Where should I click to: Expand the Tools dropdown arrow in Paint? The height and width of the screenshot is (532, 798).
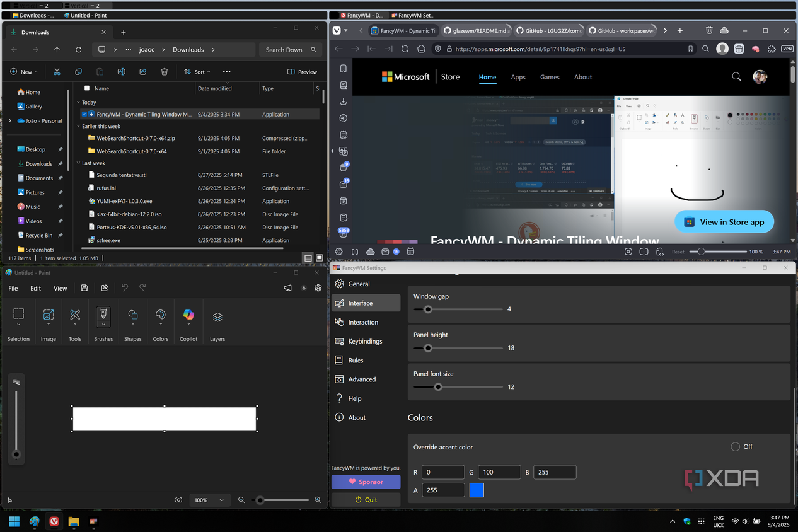[75, 325]
